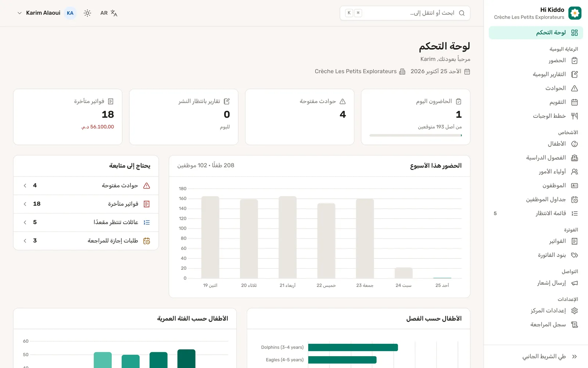
Task: Open the فواتير متأخرة stat card
Action: pyautogui.click(x=68, y=117)
